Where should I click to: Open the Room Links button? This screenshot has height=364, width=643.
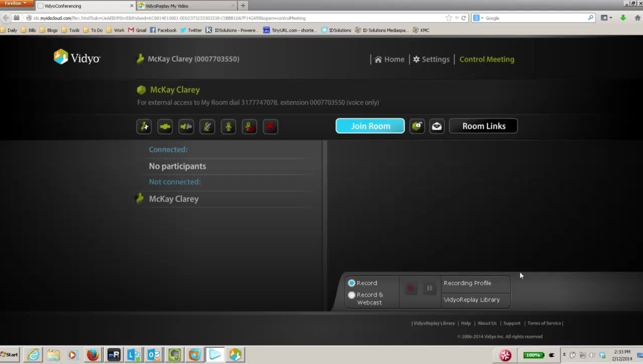[x=483, y=126]
